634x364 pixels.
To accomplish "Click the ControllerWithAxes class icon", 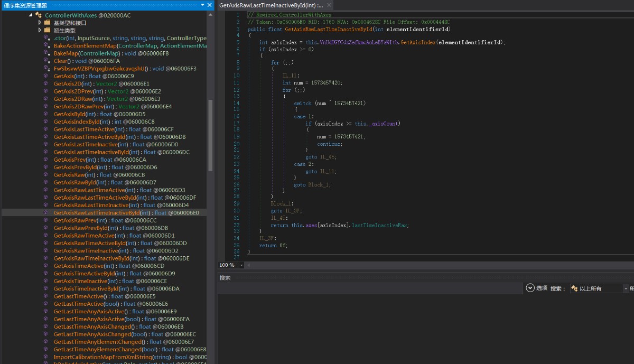I will (x=39, y=15).
